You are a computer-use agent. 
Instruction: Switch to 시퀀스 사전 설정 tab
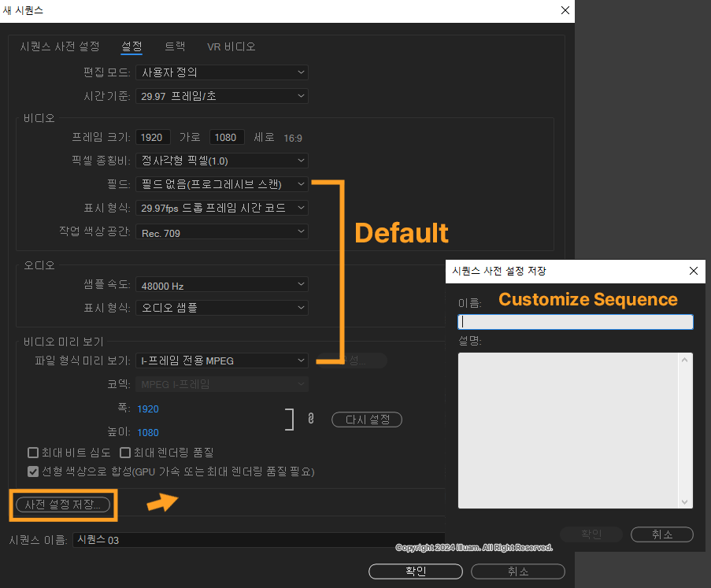click(59, 46)
